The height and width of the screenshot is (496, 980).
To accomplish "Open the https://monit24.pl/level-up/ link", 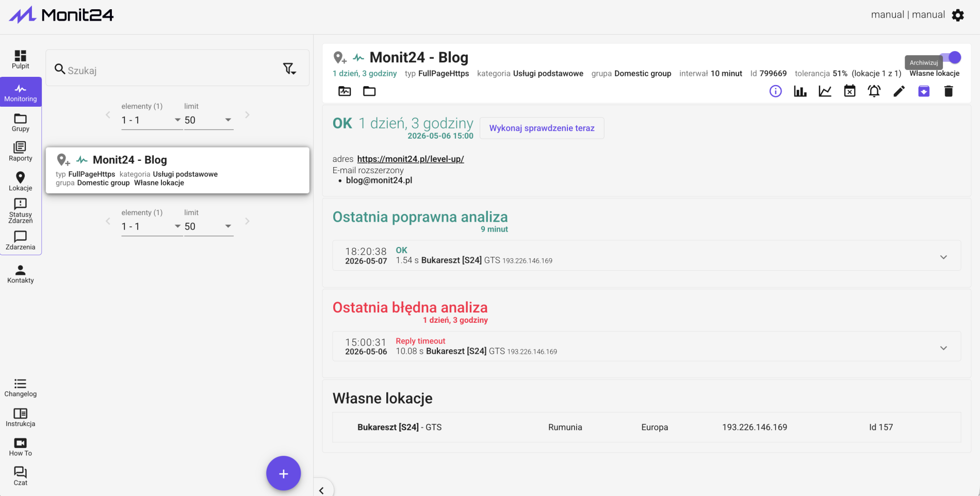I will pos(411,159).
